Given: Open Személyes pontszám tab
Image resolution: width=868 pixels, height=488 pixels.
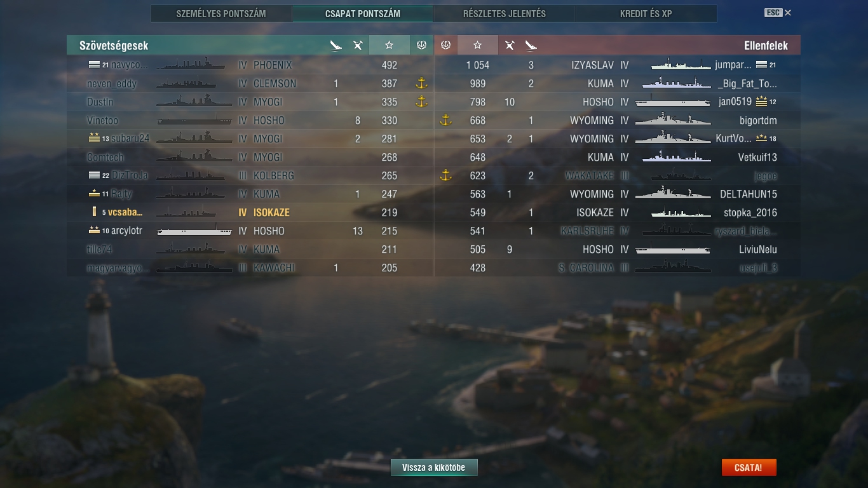Looking at the screenshot, I should tap(221, 13).
